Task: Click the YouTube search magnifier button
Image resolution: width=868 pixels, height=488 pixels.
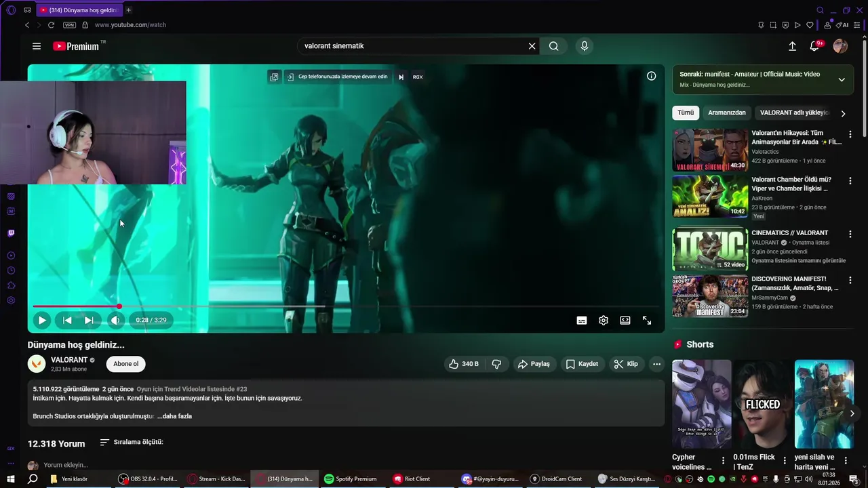Action: click(554, 46)
